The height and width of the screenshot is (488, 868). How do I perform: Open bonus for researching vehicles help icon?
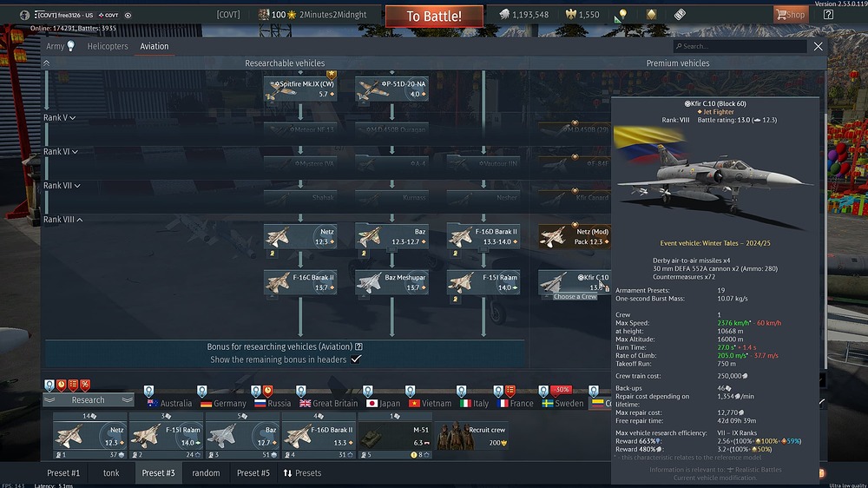point(358,346)
